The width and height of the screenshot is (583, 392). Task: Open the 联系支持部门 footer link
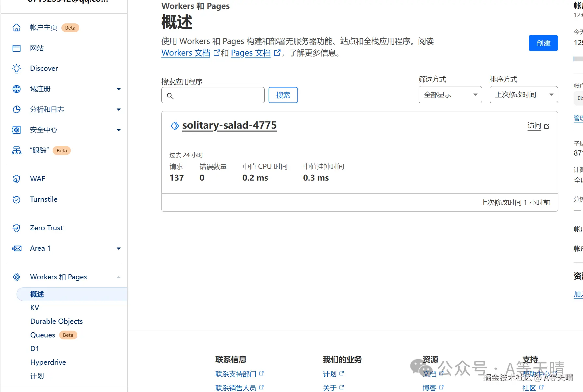click(x=236, y=374)
